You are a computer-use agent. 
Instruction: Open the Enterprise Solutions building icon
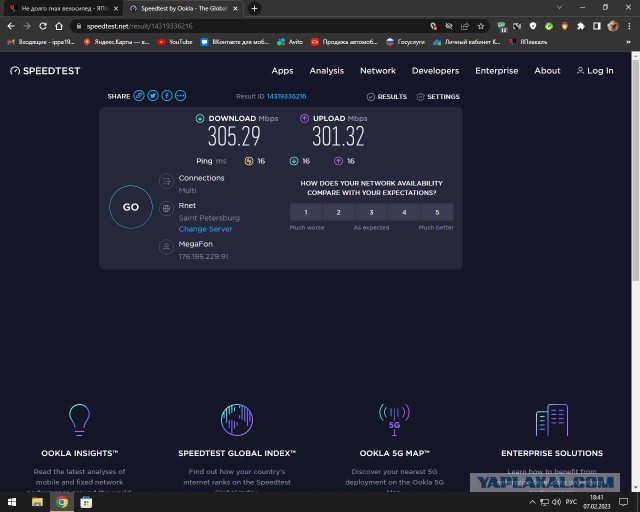pyautogui.click(x=552, y=420)
